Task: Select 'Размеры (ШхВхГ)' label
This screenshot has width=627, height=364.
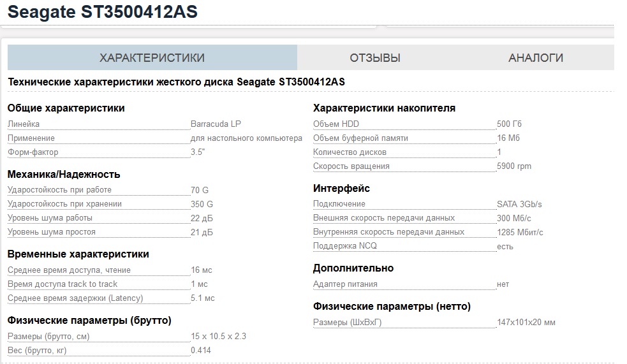Action: (347, 322)
